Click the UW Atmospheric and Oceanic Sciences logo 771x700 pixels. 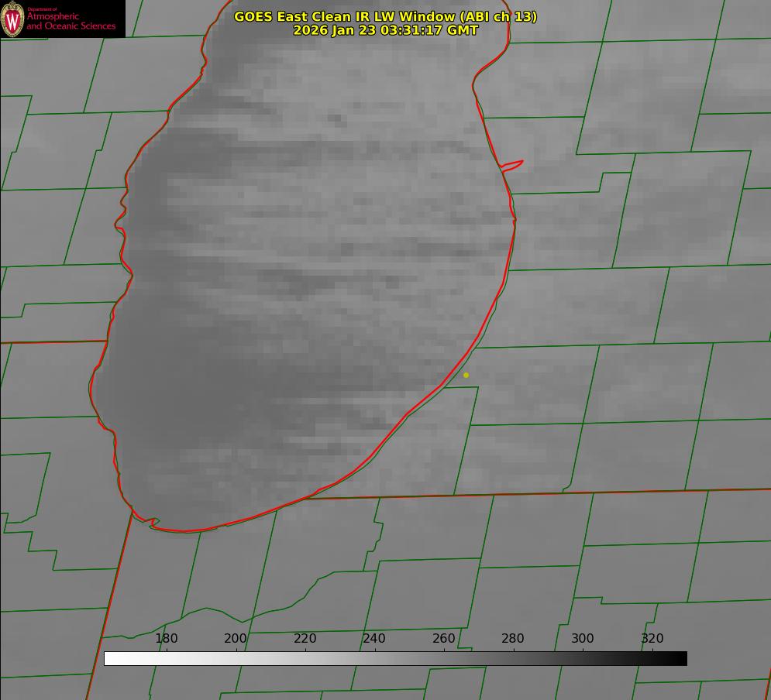(63, 19)
